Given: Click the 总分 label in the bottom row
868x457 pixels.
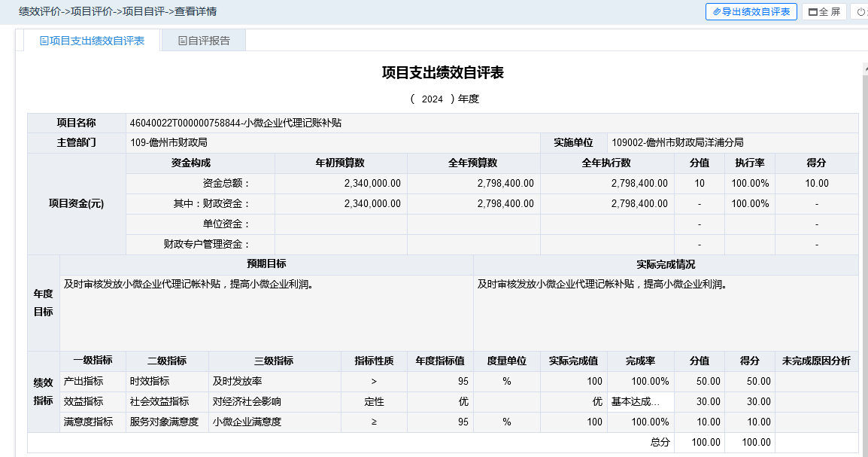Looking at the screenshot, I should pyautogui.click(x=660, y=443).
